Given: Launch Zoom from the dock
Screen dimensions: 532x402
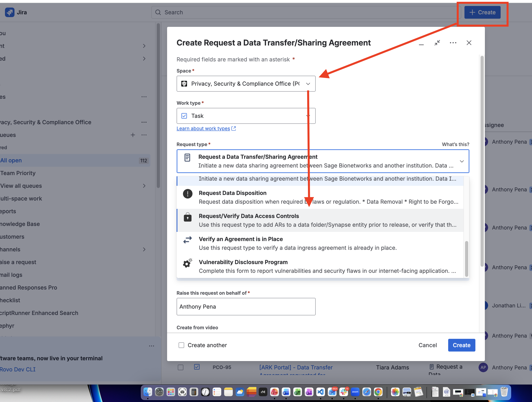Looking at the screenshot, I should tap(355, 392).
